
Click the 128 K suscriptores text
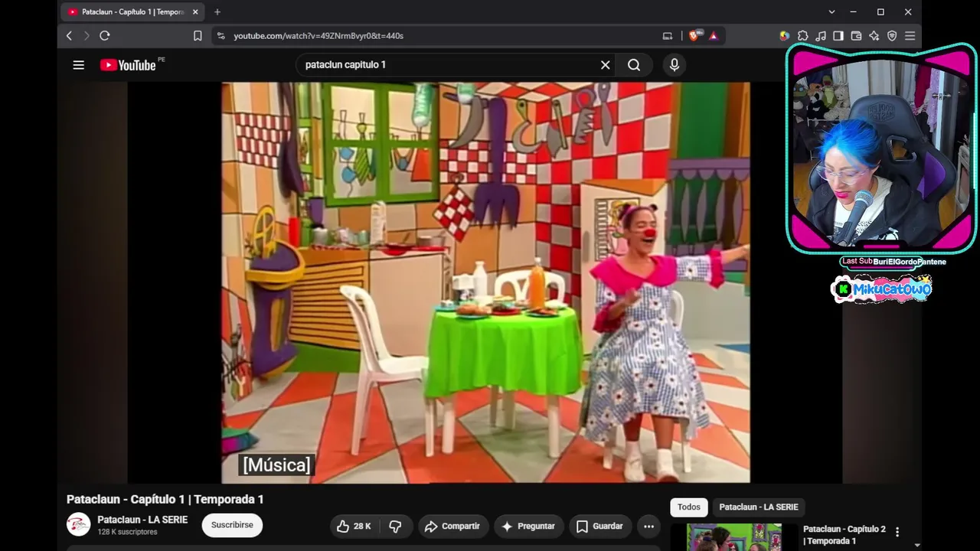(127, 532)
